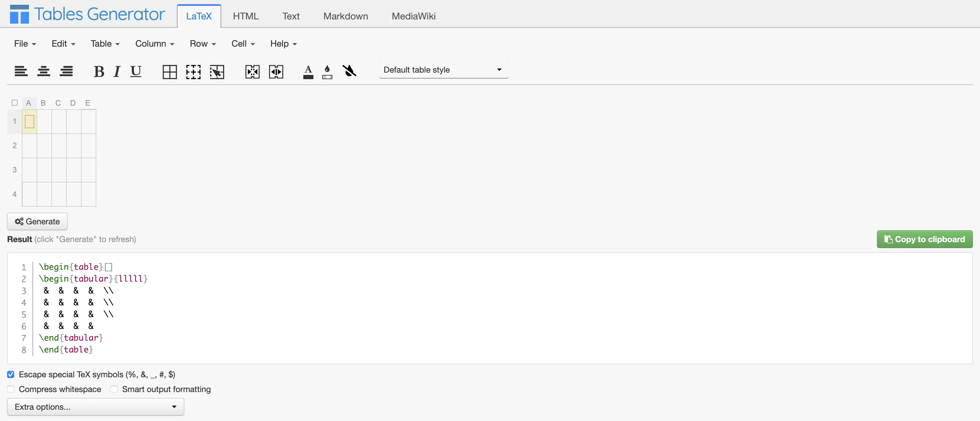Click the gear icon in Generate button

(19, 221)
